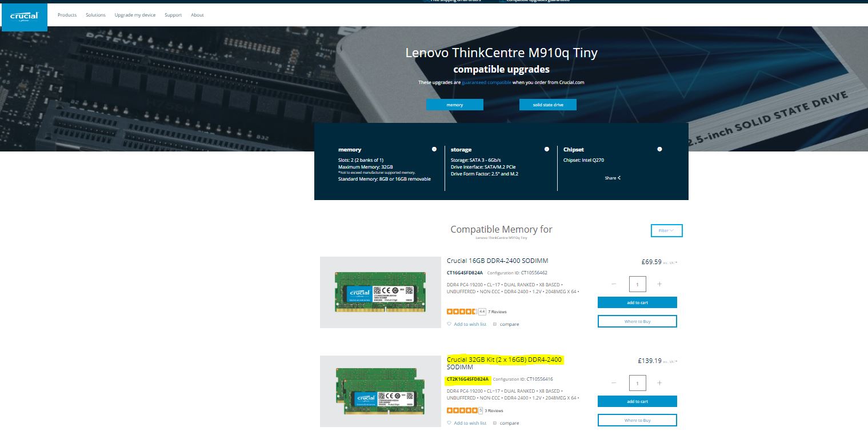
Task: Increase quantity for the £139.19 item
Action: click(x=659, y=383)
